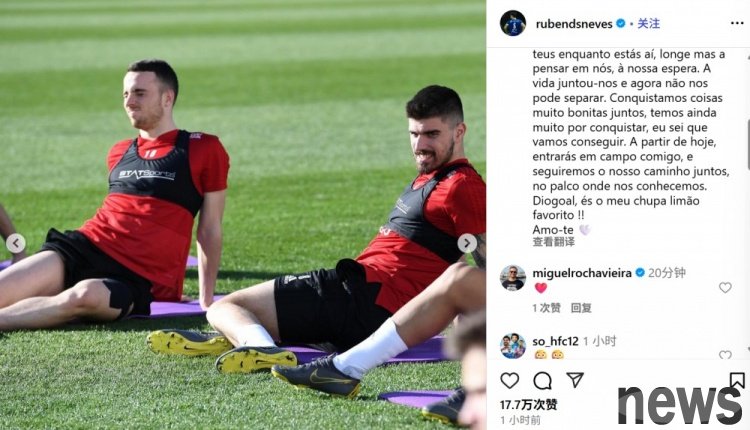The image size is (750, 430).
Task: View the 17.7万次赞 likes list
Action: 529,405
